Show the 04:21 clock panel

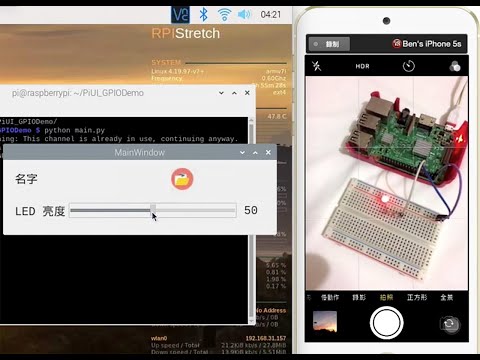click(x=271, y=15)
